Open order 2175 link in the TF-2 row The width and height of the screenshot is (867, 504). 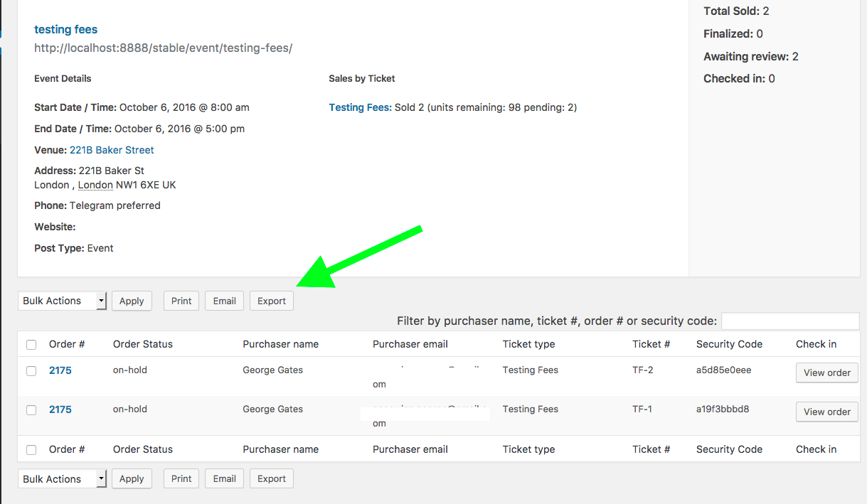click(x=60, y=370)
